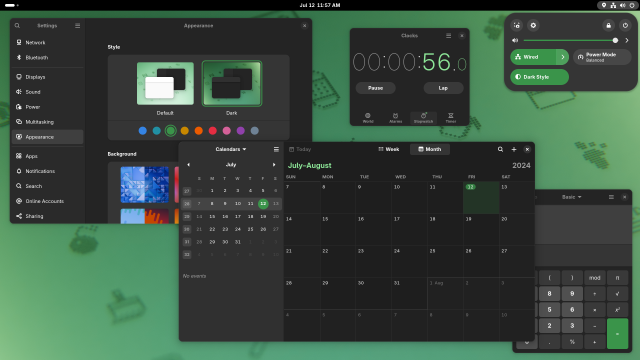
Task: Select the Default light style thumbnail
Action: pyautogui.click(x=165, y=83)
